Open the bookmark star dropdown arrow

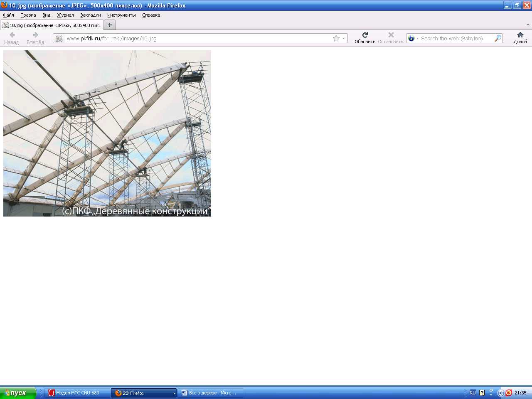click(x=343, y=38)
